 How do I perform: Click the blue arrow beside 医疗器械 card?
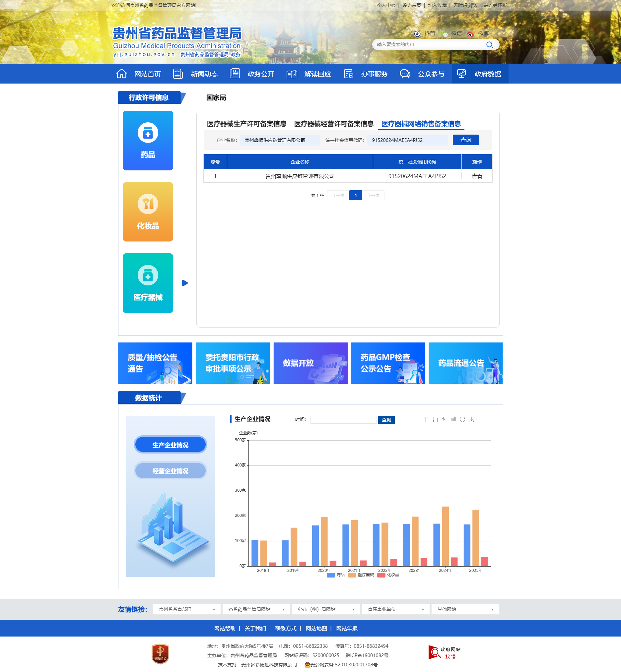(x=185, y=283)
